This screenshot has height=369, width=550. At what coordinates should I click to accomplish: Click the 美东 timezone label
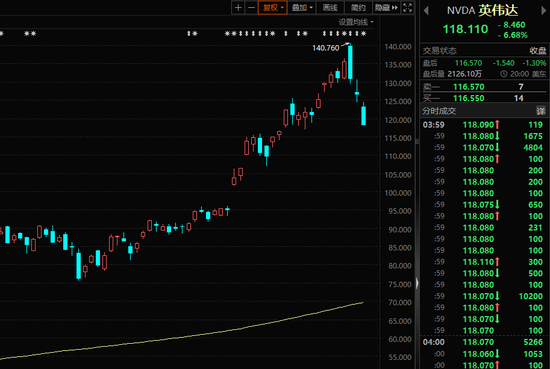(x=539, y=74)
